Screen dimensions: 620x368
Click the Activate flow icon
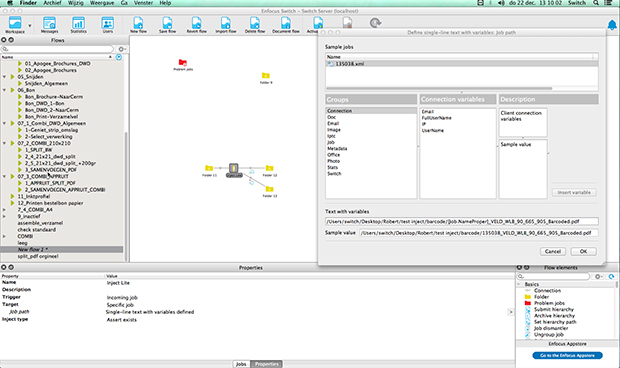[x=318, y=23]
